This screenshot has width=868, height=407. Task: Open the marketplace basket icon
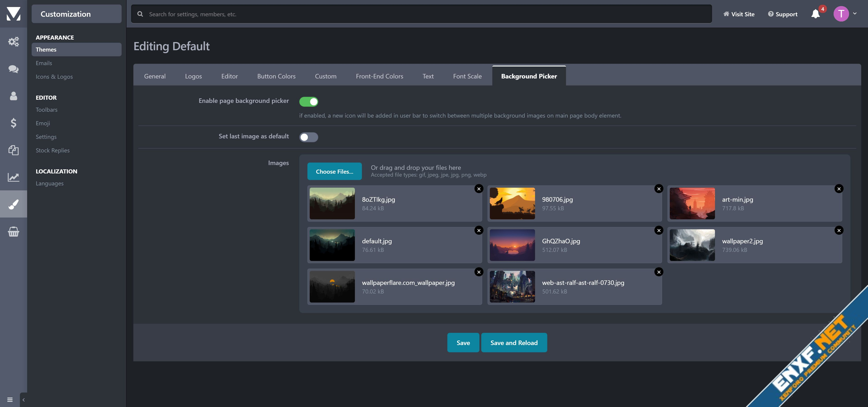click(x=14, y=232)
